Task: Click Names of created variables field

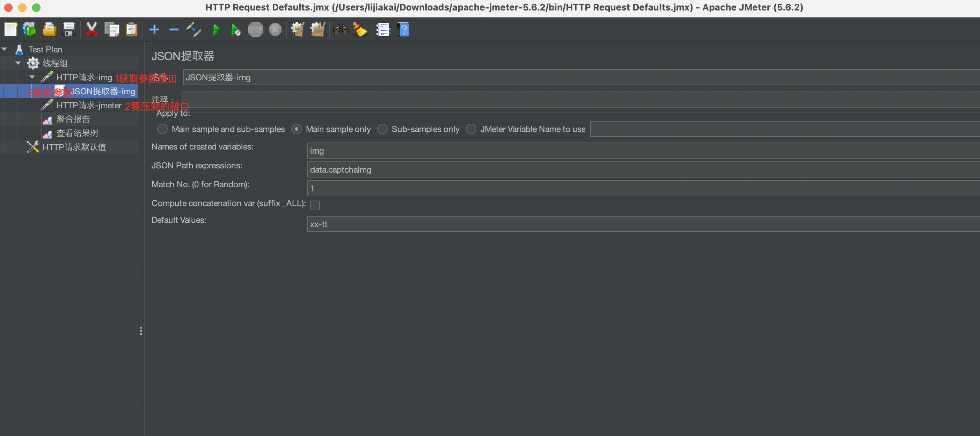Action: coord(643,151)
